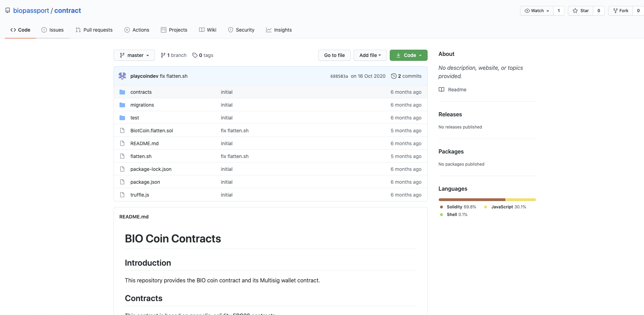The height and width of the screenshot is (315, 644).
Task: Open README.md in the file list
Action: [145, 143]
